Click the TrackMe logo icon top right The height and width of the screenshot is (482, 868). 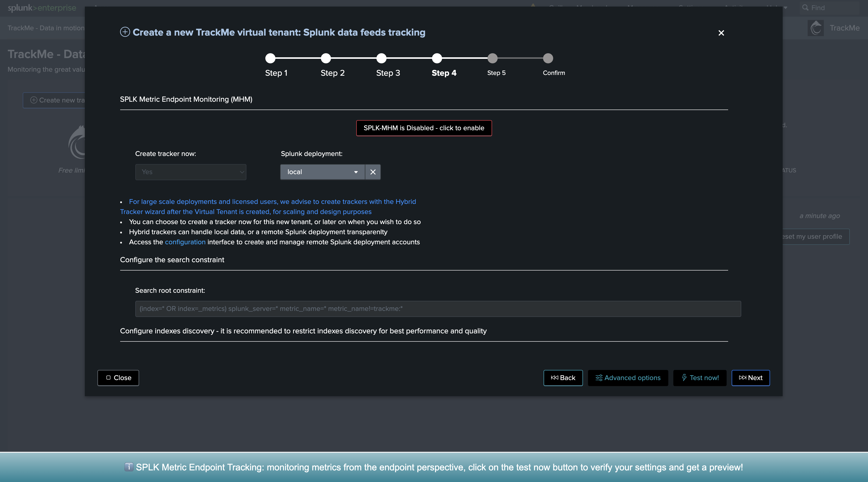click(x=816, y=28)
